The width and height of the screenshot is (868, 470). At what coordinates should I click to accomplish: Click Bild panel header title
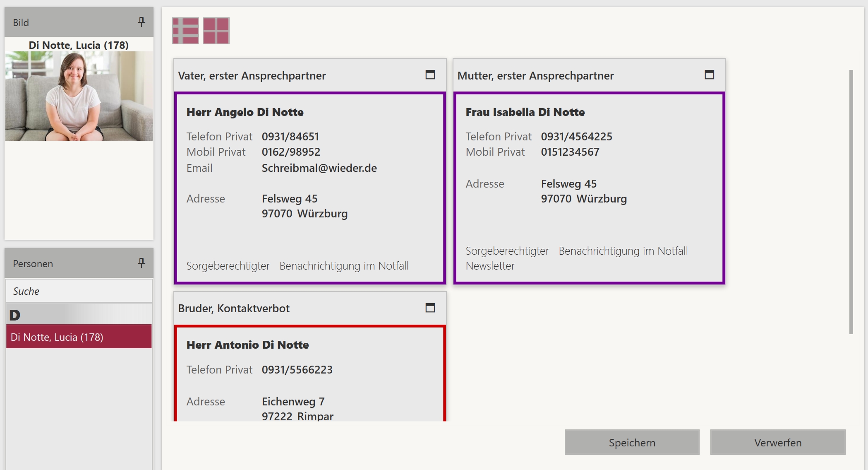(21, 23)
